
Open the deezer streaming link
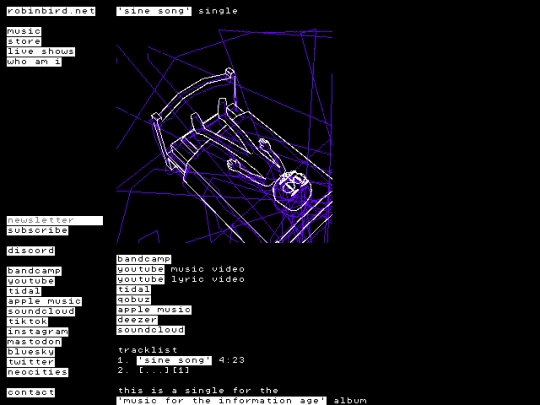click(x=137, y=320)
